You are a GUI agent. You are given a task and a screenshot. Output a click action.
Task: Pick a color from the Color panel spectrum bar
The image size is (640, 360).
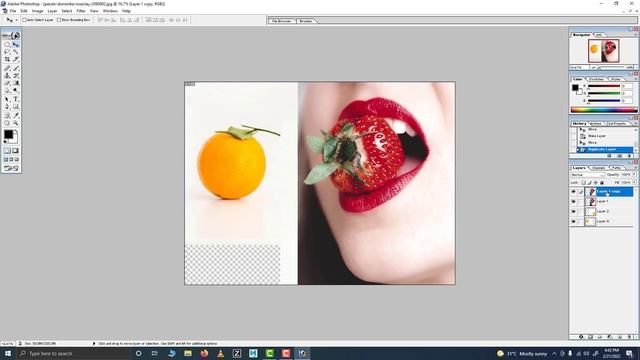click(604, 109)
